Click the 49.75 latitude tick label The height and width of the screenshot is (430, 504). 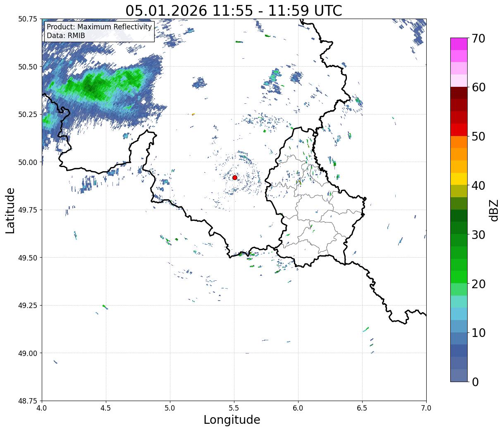(x=28, y=210)
